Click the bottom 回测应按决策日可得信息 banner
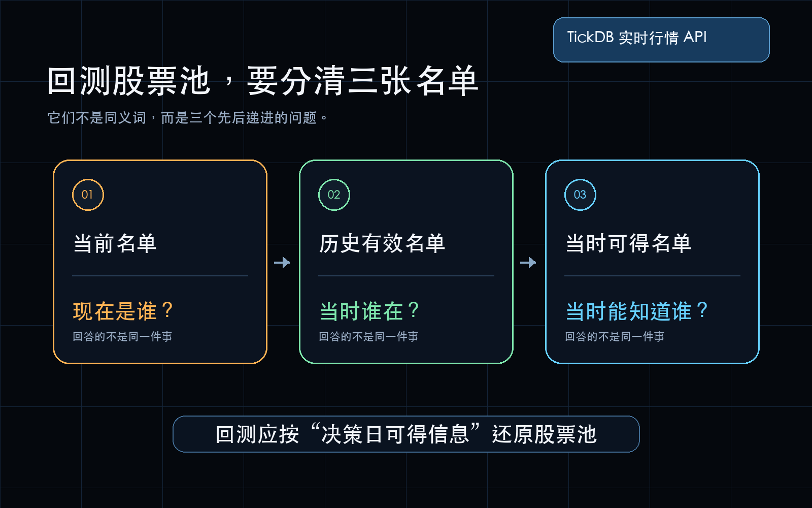Viewport: 812px width, 508px height. pyautogui.click(x=406, y=434)
